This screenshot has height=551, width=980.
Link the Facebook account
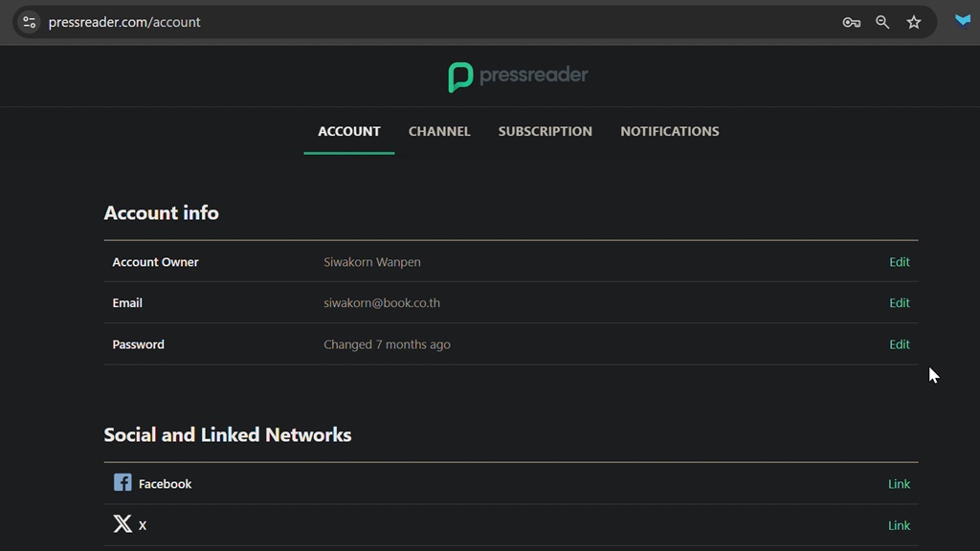(x=899, y=484)
